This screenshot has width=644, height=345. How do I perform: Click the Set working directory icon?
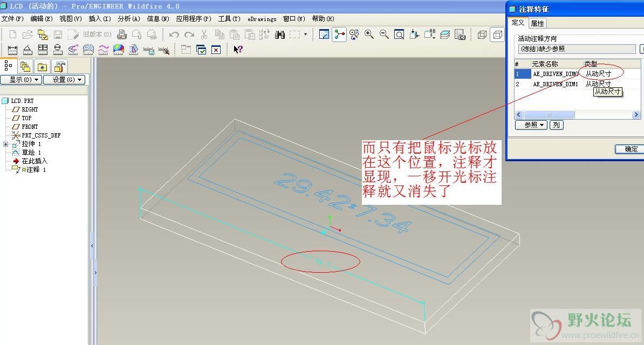[43, 34]
